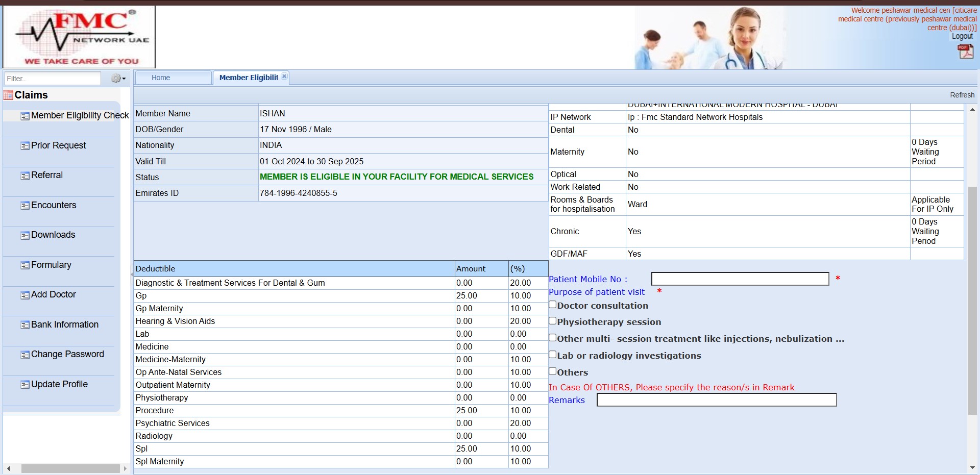Enable Lab or radiology investigations checkbox
Image resolution: width=980 pixels, height=475 pixels.
point(552,355)
